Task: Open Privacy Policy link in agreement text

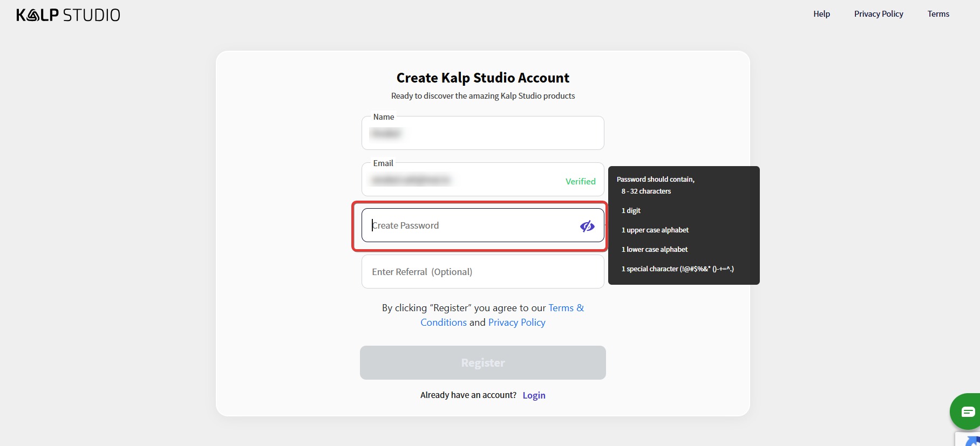Action: coord(516,323)
